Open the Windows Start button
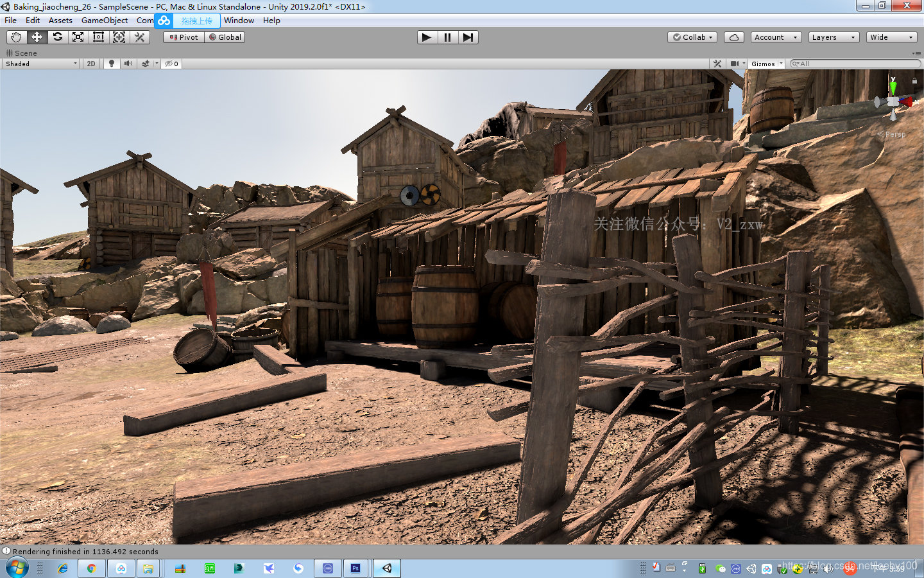924x578 pixels. point(17,568)
